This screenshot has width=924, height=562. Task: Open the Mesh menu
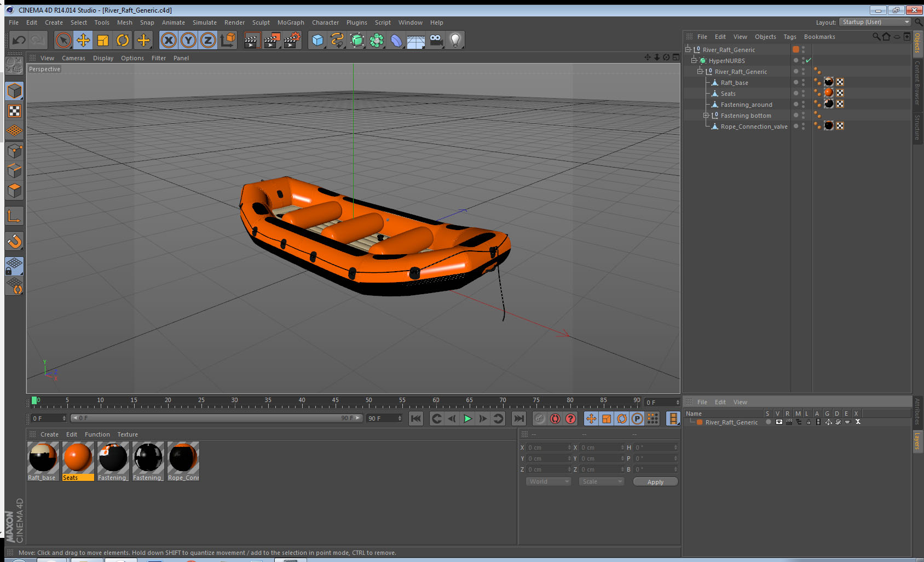click(125, 22)
